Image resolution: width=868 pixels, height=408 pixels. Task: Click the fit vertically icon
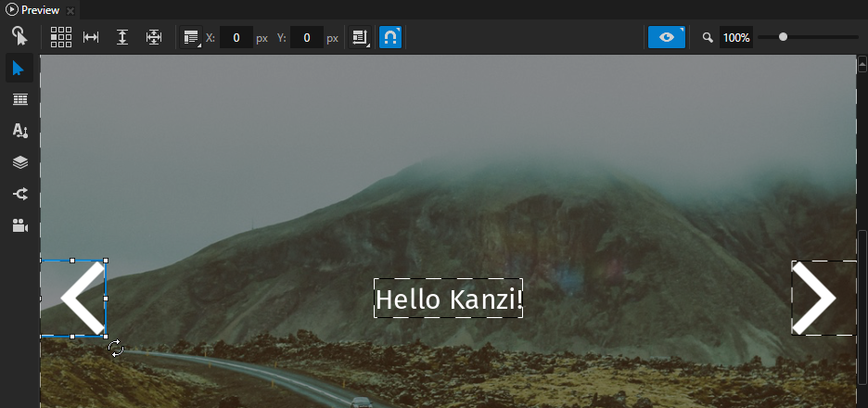[x=122, y=38]
